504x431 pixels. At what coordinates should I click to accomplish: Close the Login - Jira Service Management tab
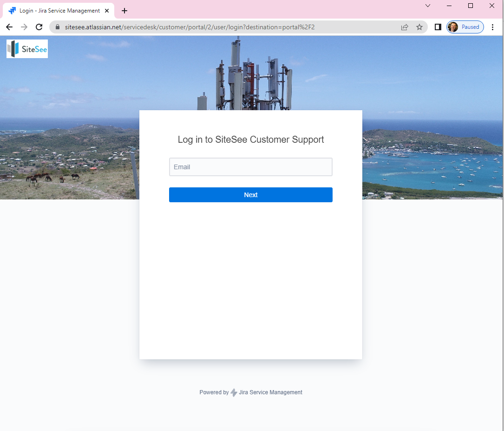pos(107,11)
